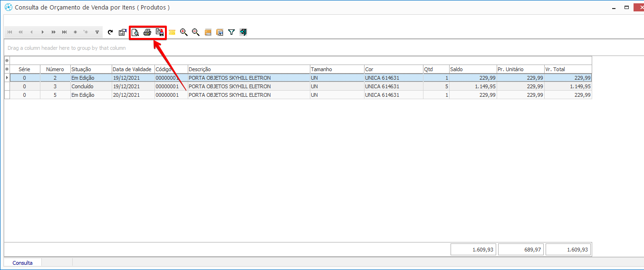Image resolution: width=644 pixels, height=270 pixels.
Task: Click the Saldo column header
Action: 472,69
